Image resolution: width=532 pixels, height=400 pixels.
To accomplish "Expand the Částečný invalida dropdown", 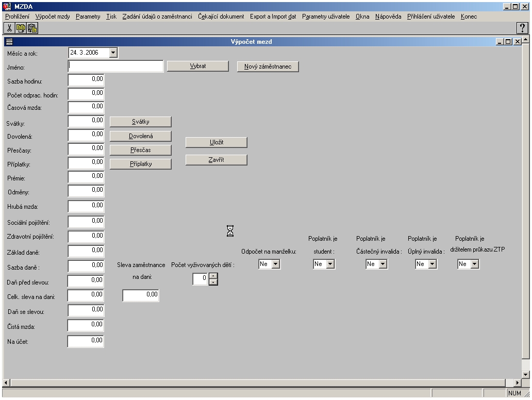I will pyautogui.click(x=383, y=264).
